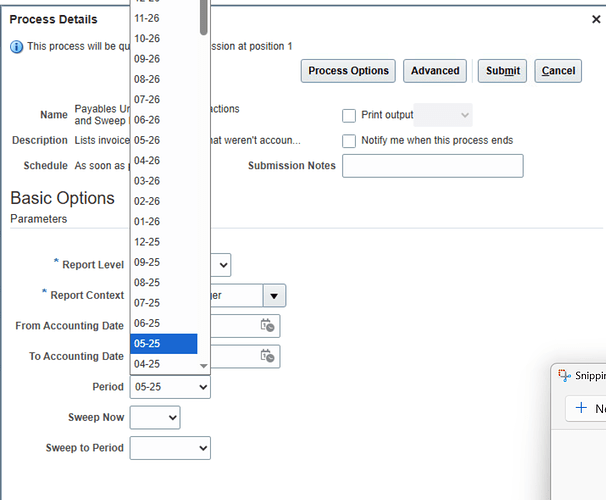Select period 11-26 from list
Screen dimensions: 606x500
pyautogui.click(x=164, y=18)
